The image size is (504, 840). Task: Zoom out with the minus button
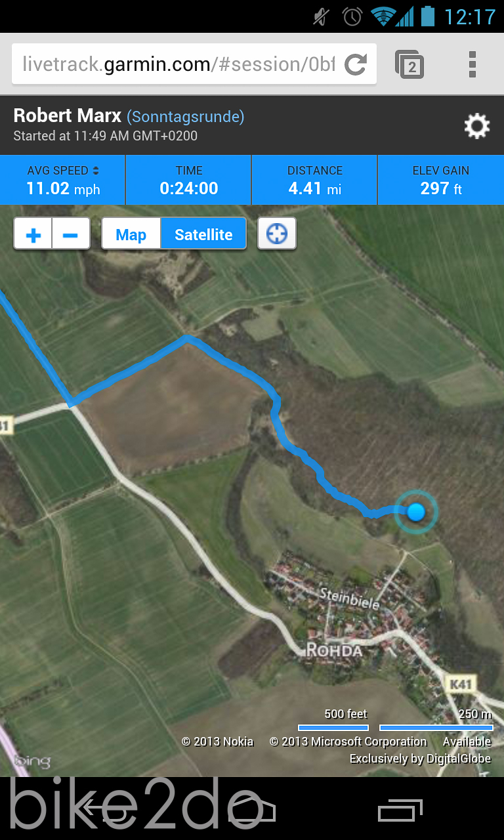tap(71, 234)
